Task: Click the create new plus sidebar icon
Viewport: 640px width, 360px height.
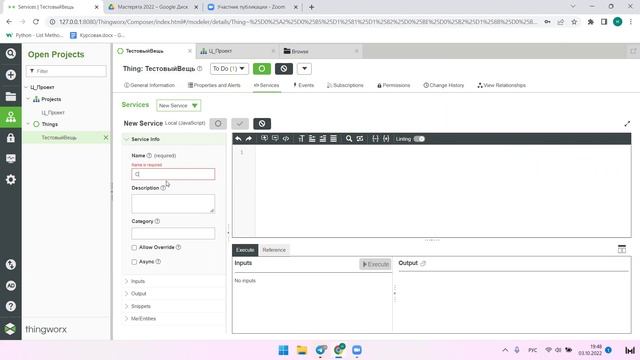Action: coord(11,75)
